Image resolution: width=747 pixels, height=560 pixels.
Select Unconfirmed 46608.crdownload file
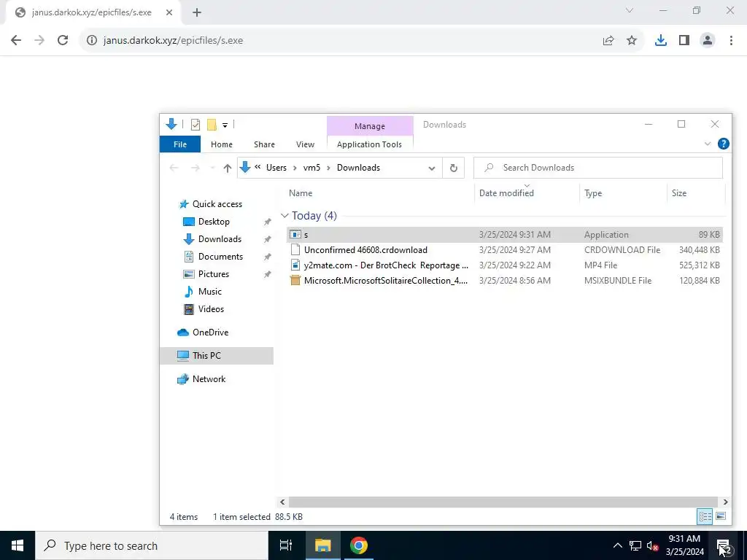tap(505, 250)
